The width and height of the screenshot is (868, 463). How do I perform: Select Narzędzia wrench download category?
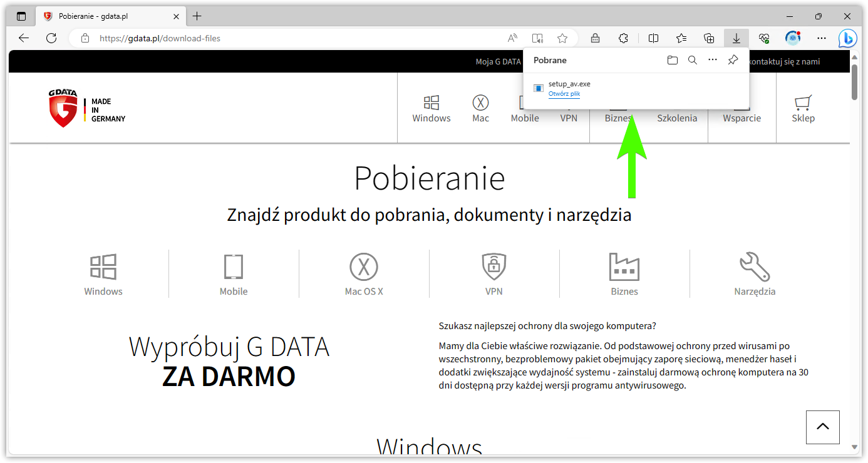coord(755,274)
